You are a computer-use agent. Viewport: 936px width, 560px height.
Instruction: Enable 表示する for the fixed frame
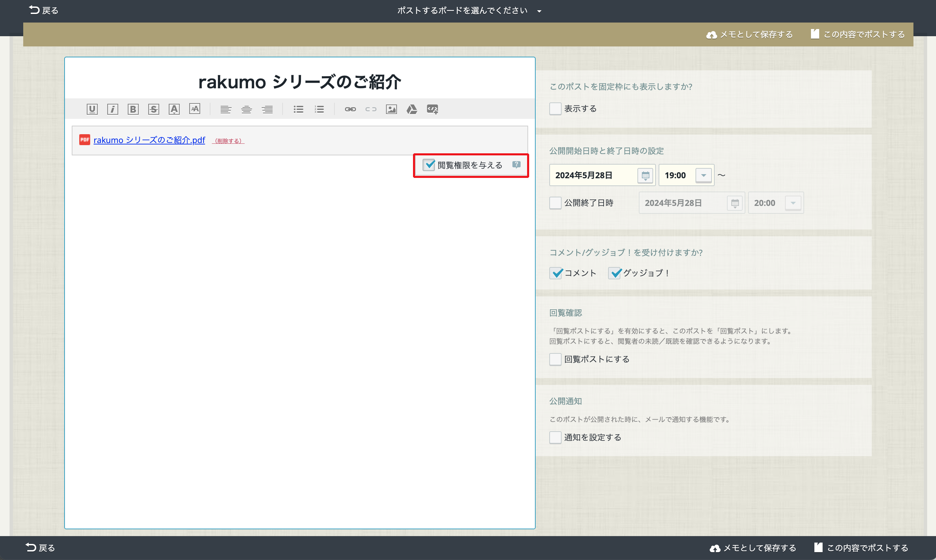click(555, 109)
